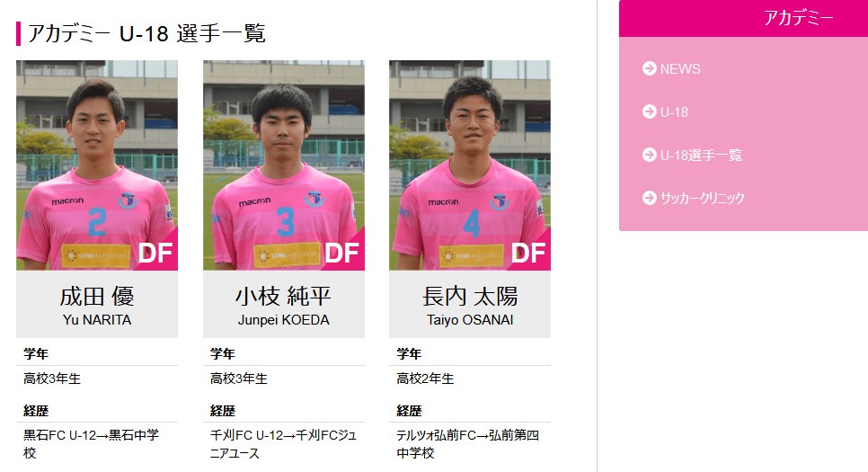Click the career text 黒石FC U-12→黒石中学校

(92, 444)
